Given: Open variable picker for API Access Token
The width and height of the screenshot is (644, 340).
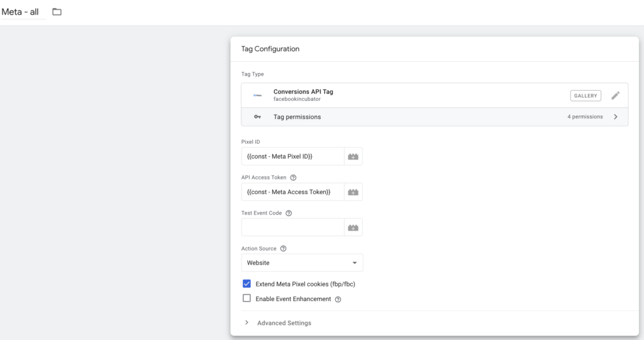Looking at the screenshot, I should [353, 192].
